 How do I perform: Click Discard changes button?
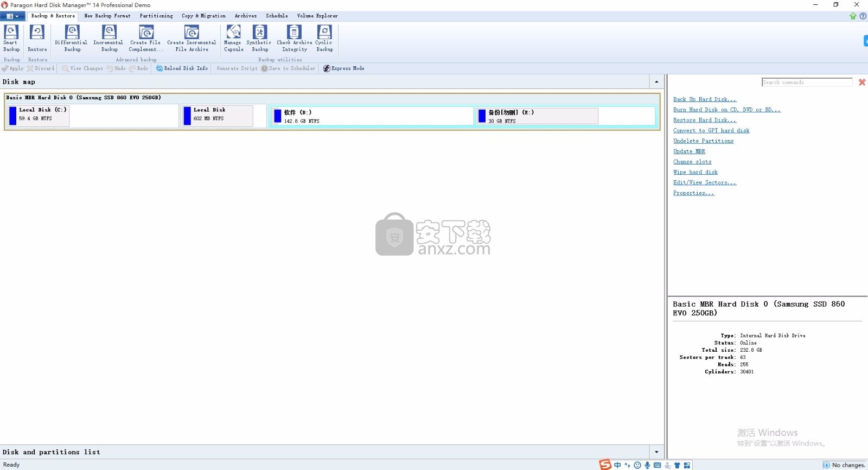coord(41,68)
